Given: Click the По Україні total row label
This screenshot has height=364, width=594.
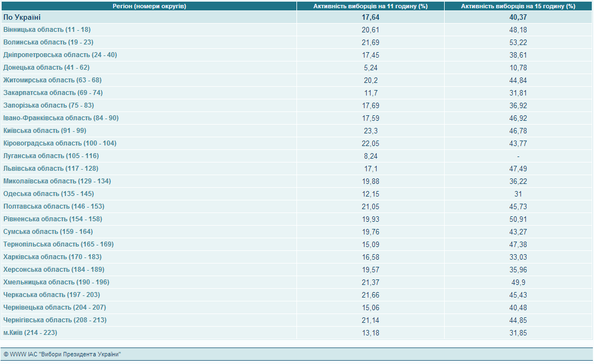Looking at the screenshot, I should (x=22, y=17).
